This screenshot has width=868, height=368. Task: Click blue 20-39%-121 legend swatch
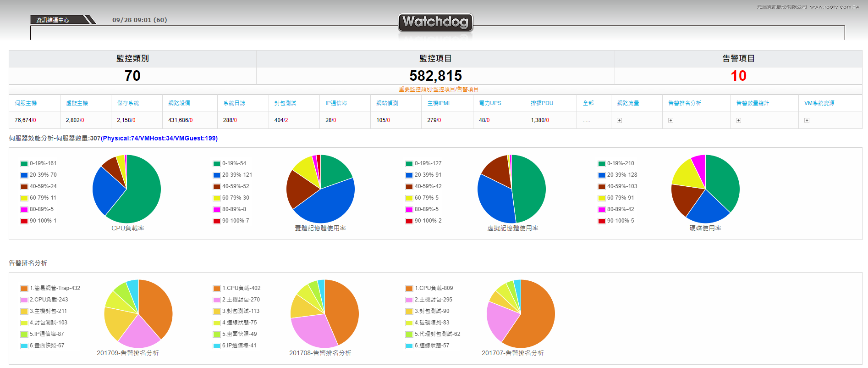[217, 175]
